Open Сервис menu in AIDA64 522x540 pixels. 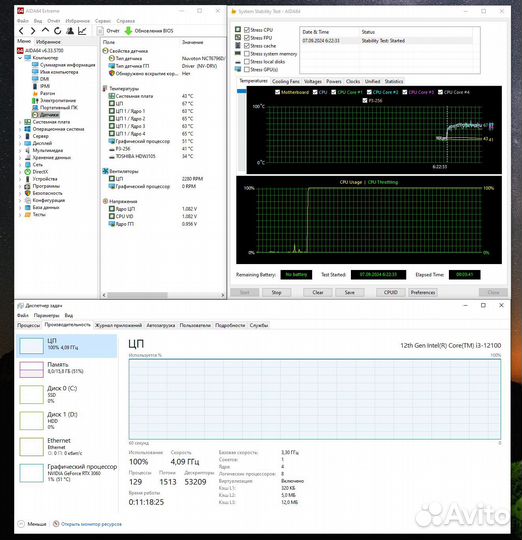(103, 21)
